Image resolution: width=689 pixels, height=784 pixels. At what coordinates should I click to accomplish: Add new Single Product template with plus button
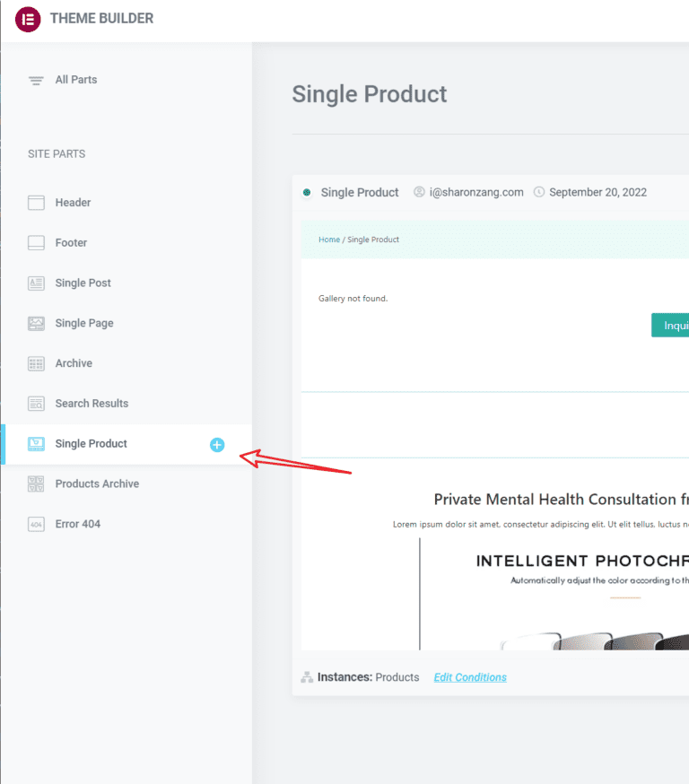pos(217,444)
